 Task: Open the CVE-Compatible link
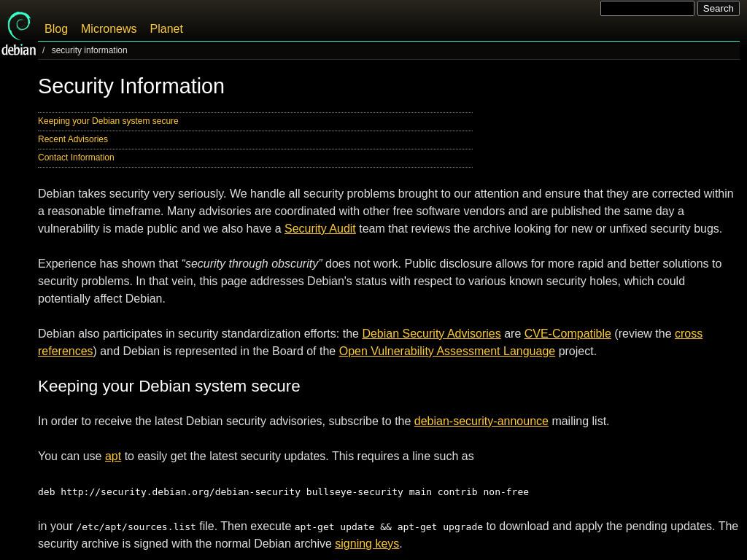[x=568, y=333]
